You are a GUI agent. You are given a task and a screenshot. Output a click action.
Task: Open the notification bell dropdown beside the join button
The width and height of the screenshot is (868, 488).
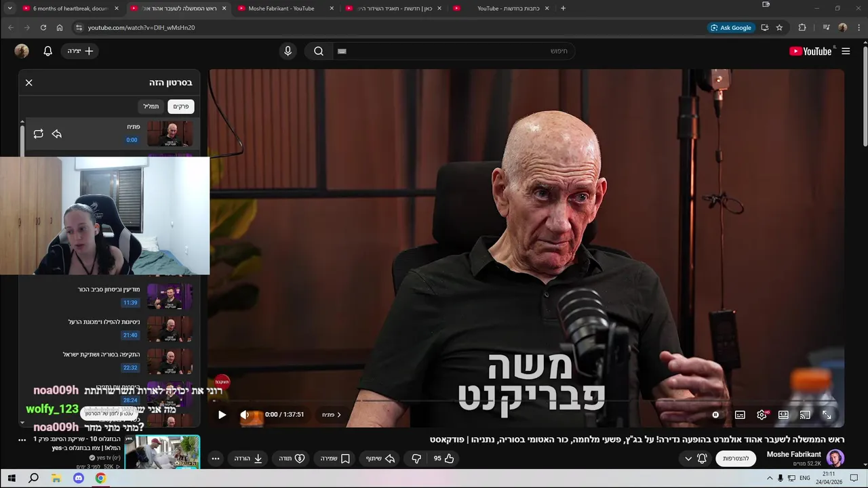(x=696, y=458)
